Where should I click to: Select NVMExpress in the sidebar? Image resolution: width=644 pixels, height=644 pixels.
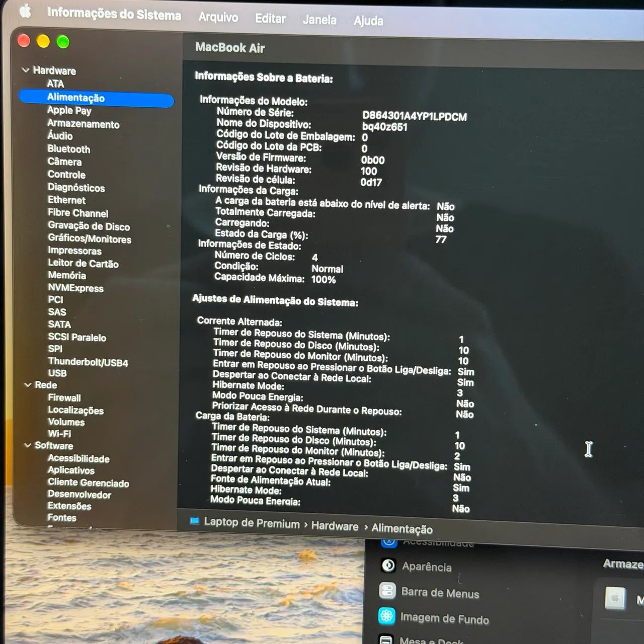76,288
